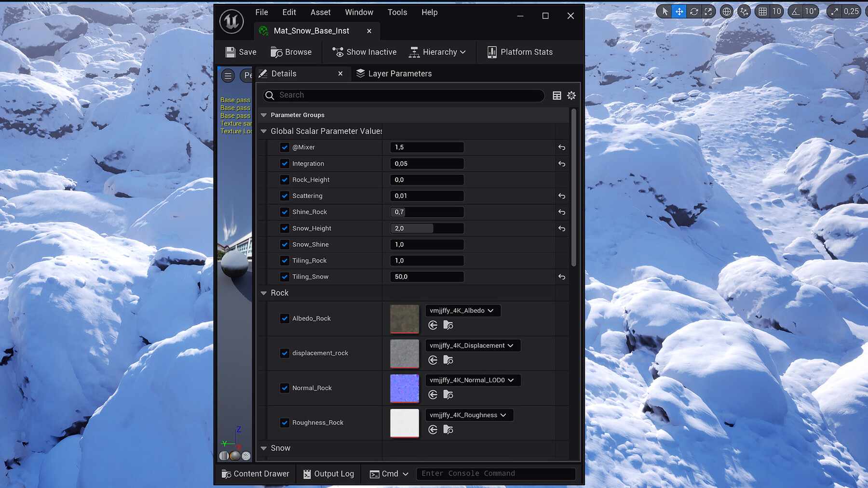Uncheck the Snow_Height parameter override

coord(285,228)
